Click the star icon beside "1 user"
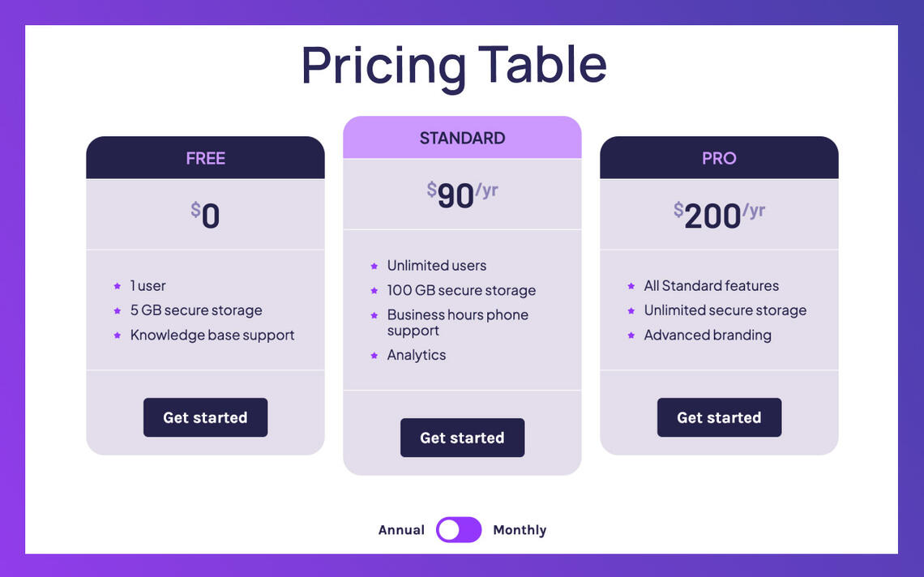The image size is (924, 577). [x=117, y=285]
